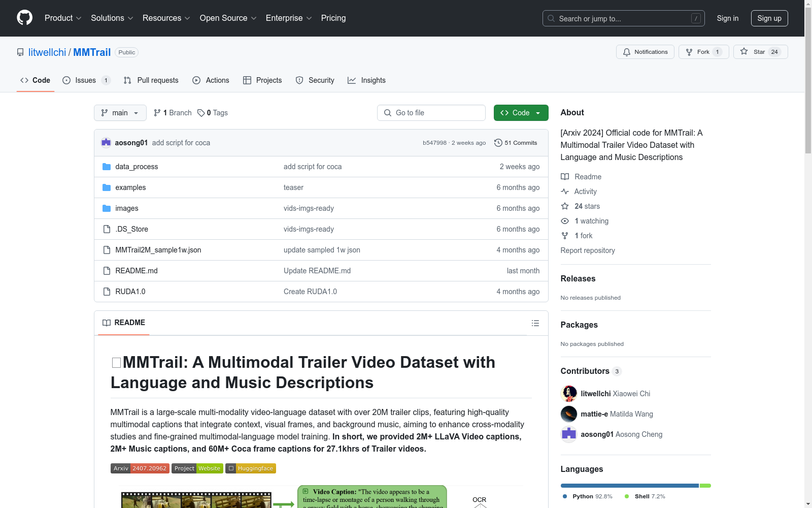Image resolution: width=812 pixels, height=508 pixels.
Task: Click the Go to file input
Action: 431,113
